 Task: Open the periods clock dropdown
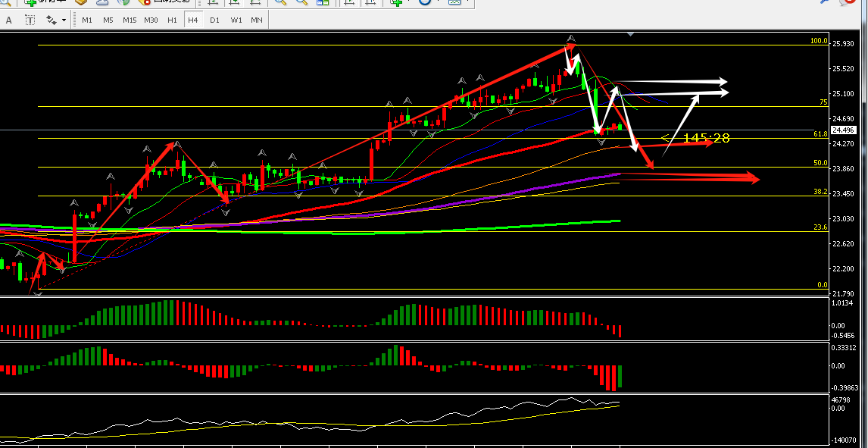pyautogui.click(x=426, y=2)
